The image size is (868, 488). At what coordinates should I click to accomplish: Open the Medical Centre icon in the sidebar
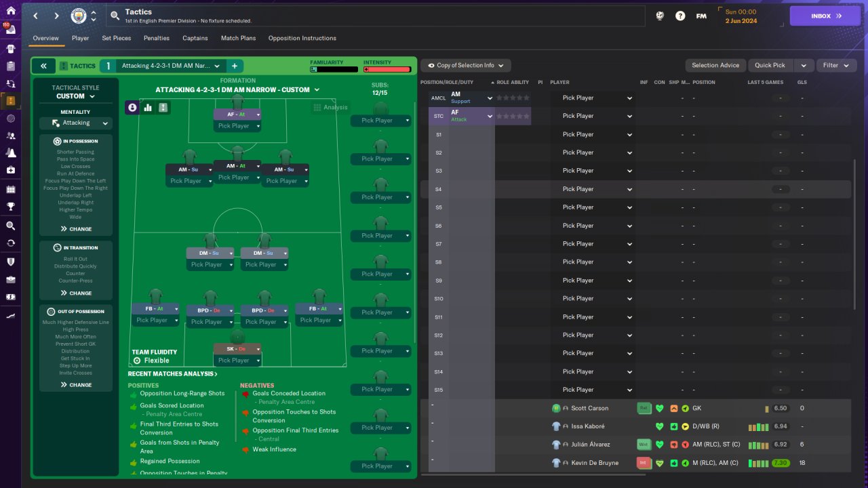pyautogui.click(x=11, y=169)
